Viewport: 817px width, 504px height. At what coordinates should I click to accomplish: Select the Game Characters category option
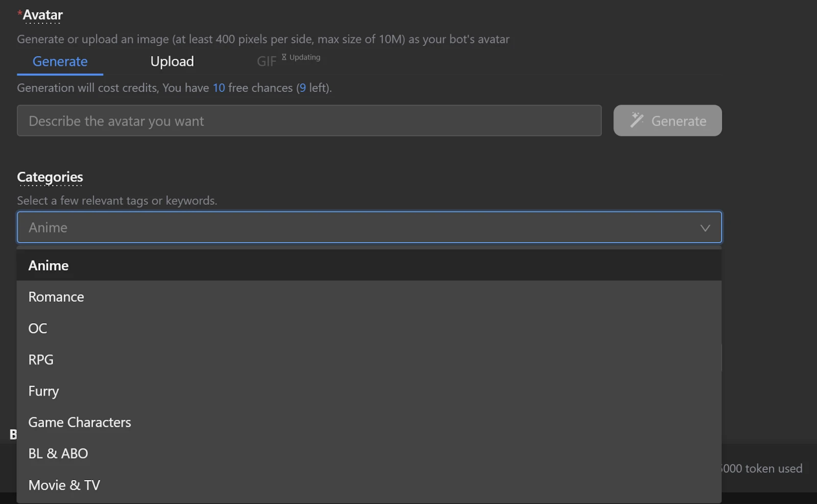click(79, 422)
